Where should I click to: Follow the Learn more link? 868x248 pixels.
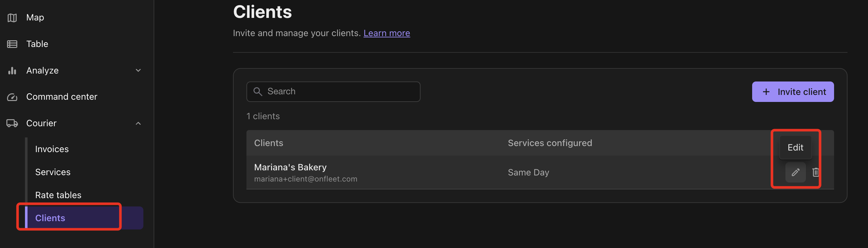(387, 33)
